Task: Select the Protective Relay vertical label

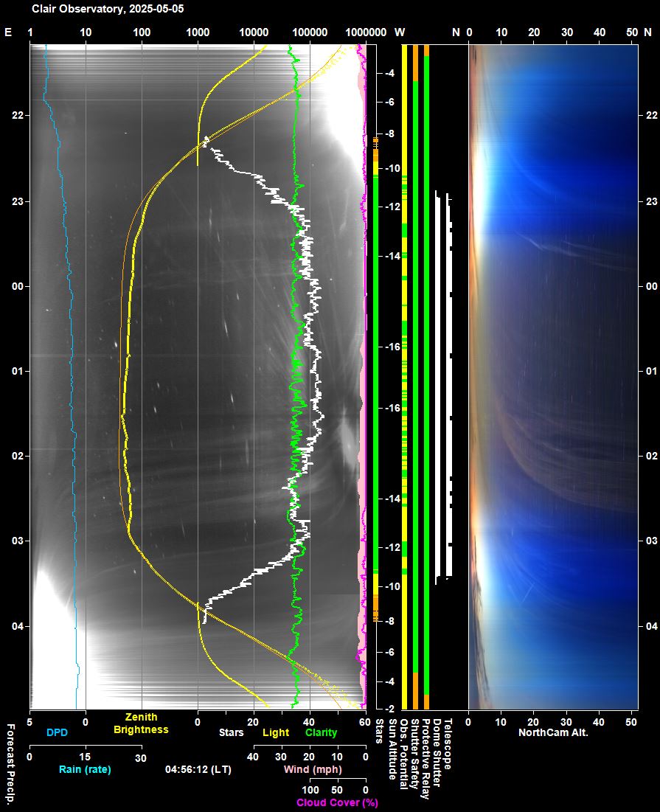Action: click(425, 759)
